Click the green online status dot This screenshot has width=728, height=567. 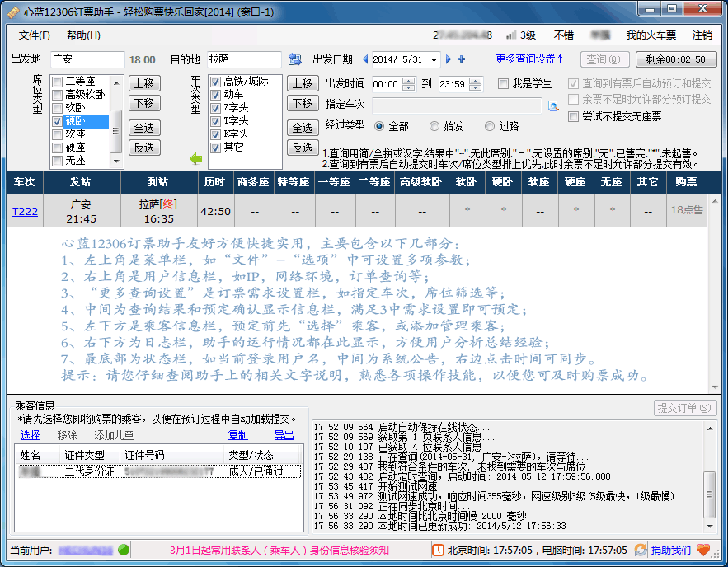[x=124, y=550]
